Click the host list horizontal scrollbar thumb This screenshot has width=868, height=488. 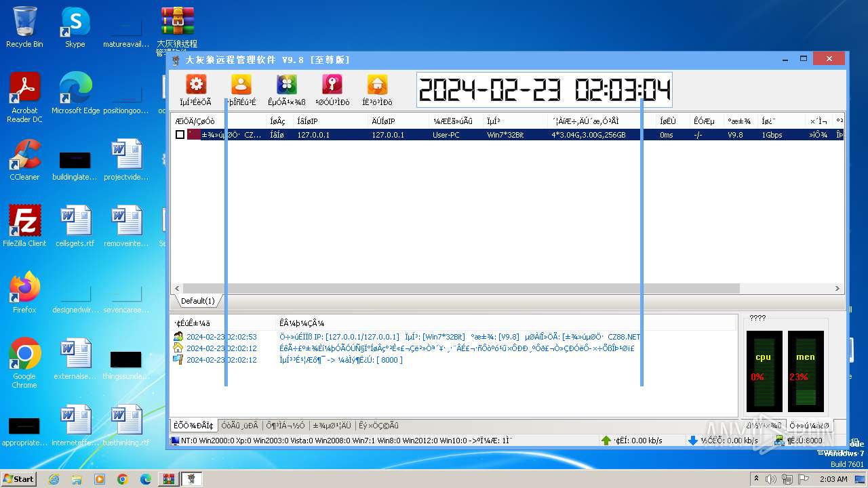click(460, 289)
